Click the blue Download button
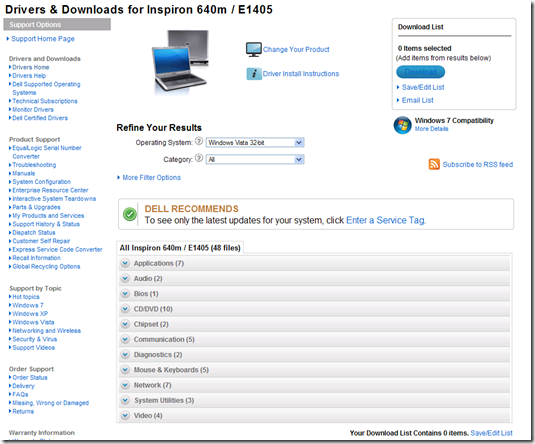 (420, 72)
